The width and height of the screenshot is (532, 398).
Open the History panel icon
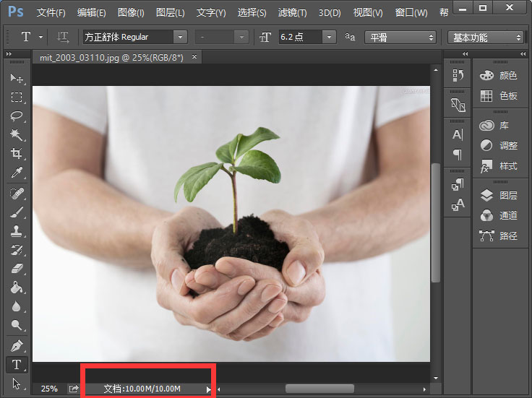point(458,76)
